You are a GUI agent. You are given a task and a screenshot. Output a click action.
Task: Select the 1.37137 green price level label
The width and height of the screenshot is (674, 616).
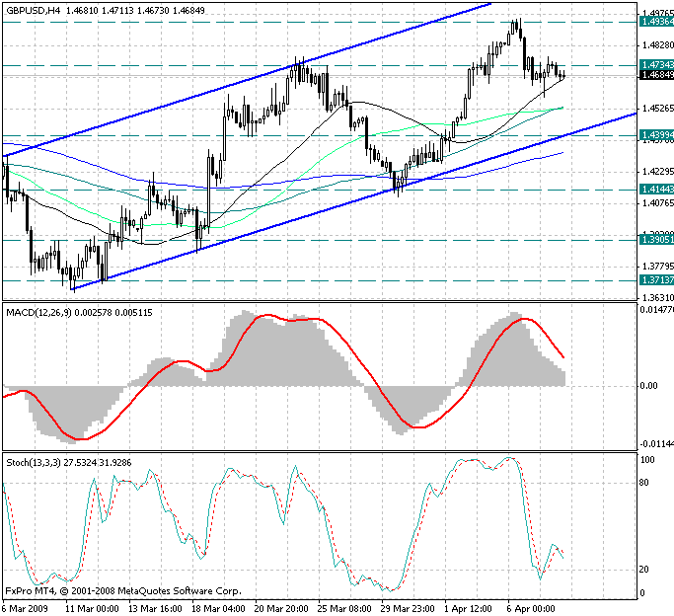656,280
